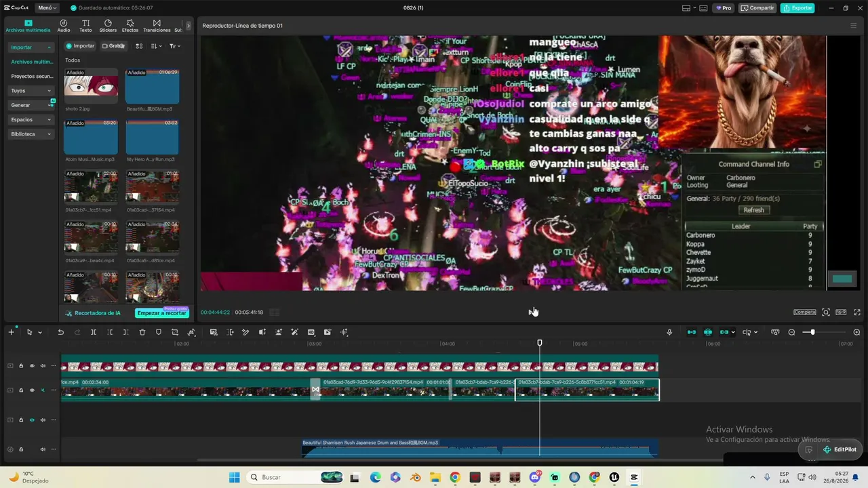Click the Exportar button
This screenshot has height=488, width=868.
tap(797, 8)
